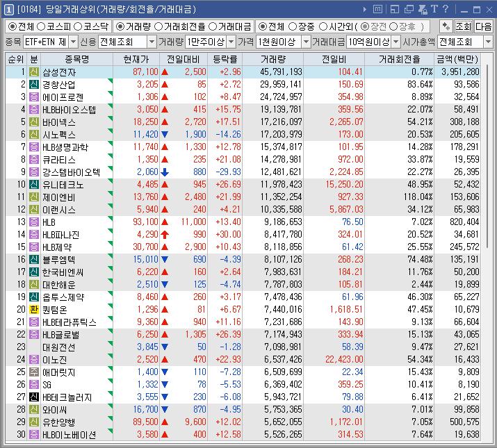Viewport: 497px width, 448px height.
Task: Click the 신 badge for 유한양행
Action: coord(34,422)
